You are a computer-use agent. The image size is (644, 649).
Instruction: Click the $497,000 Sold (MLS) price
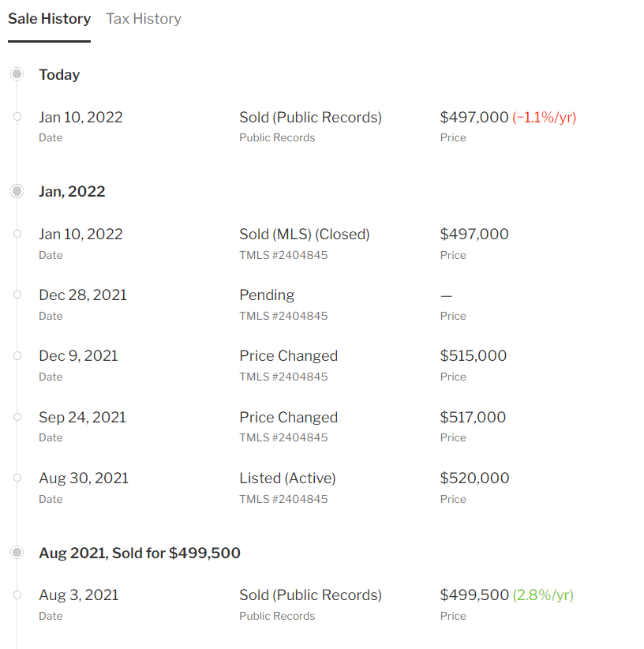474,234
